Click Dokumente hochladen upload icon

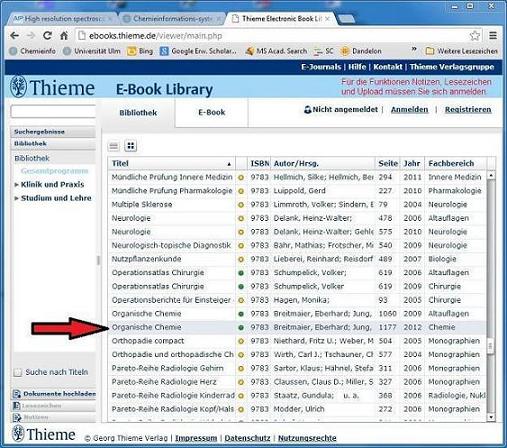[x=17, y=394]
